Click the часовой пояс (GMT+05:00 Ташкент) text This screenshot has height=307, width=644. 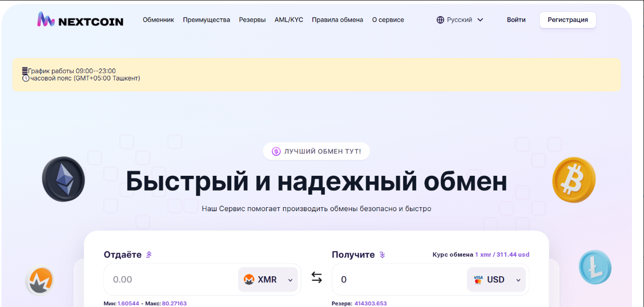[84, 78]
